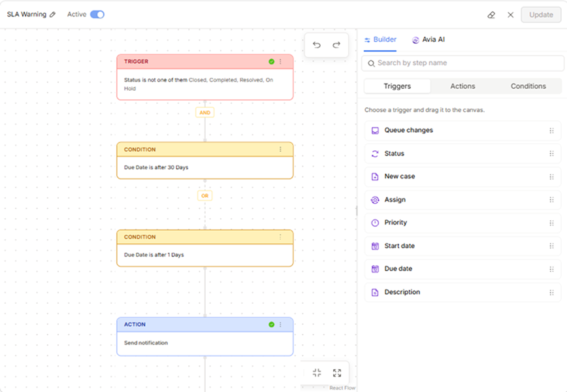The height and width of the screenshot is (392, 567).
Task: Click the SLA Warning workflow title
Action: (x=27, y=14)
